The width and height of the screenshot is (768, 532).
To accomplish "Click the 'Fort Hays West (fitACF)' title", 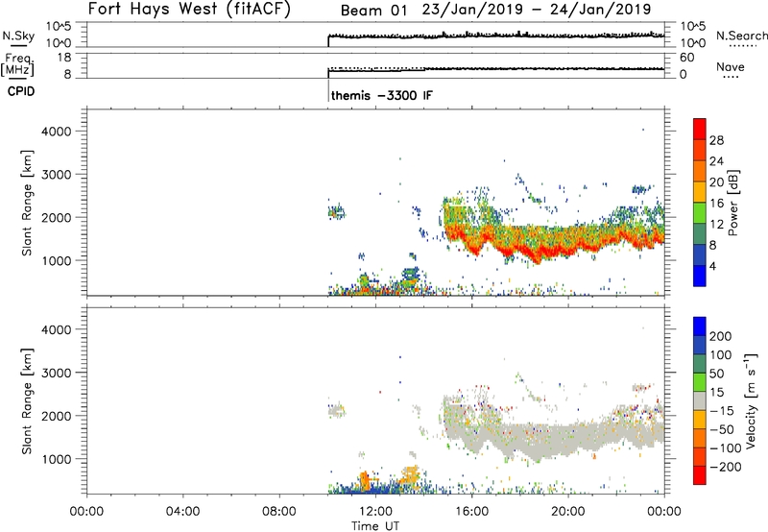I will click(x=189, y=10).
